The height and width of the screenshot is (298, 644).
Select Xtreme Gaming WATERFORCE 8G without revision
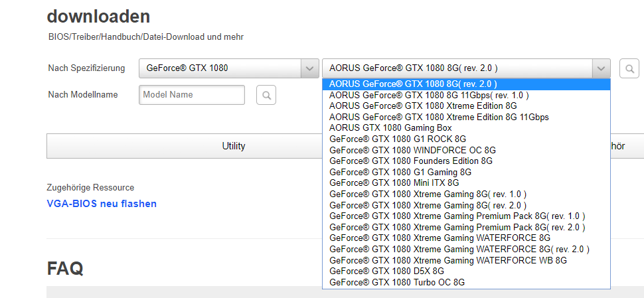click(x=466, y=238)
